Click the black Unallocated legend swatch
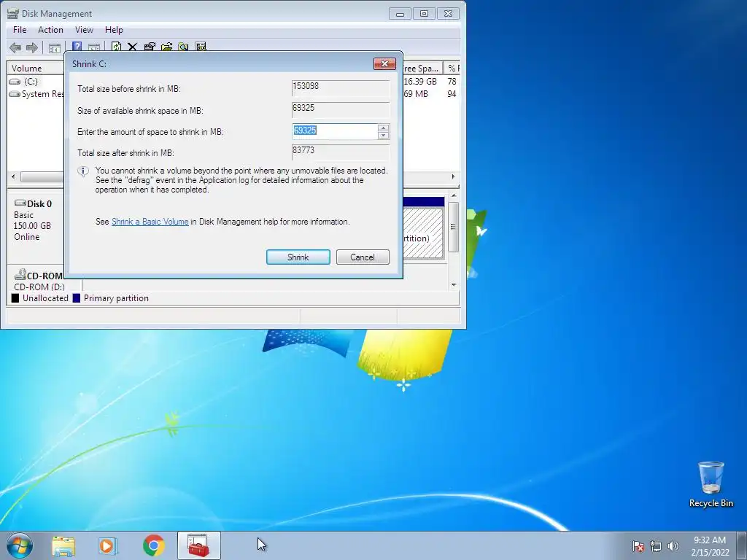 pyautogui.click(x=15, y=298)
